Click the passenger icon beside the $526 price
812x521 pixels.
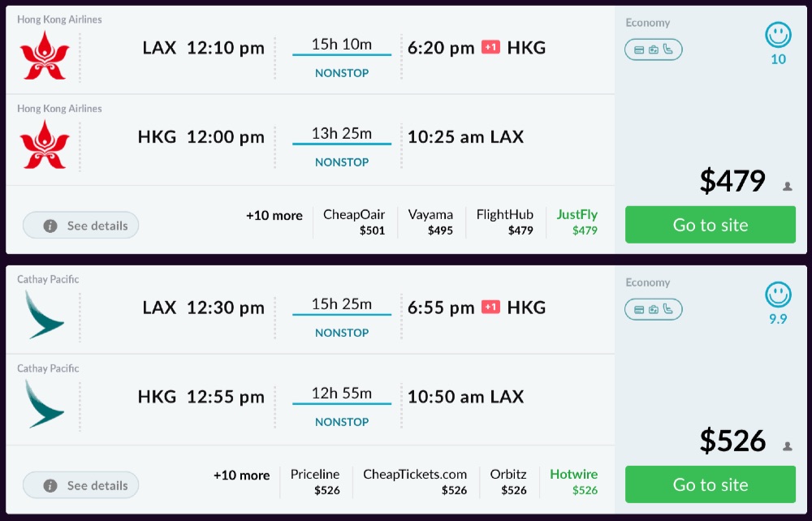[x=787, y=446]
